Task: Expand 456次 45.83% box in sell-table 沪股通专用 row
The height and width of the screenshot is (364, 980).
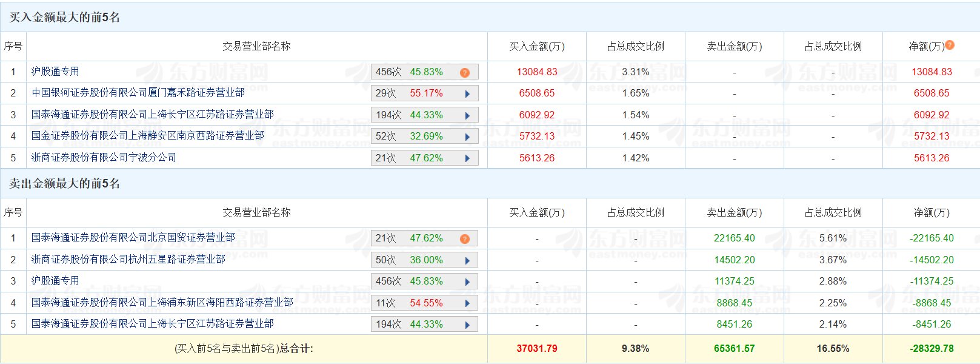Action: click(x=424, y=281)
